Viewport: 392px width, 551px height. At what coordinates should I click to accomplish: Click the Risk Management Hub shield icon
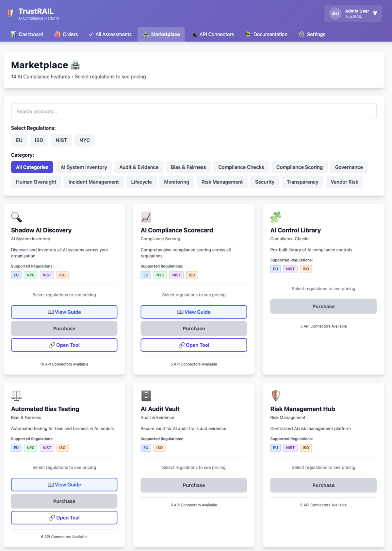click(276, 396)
